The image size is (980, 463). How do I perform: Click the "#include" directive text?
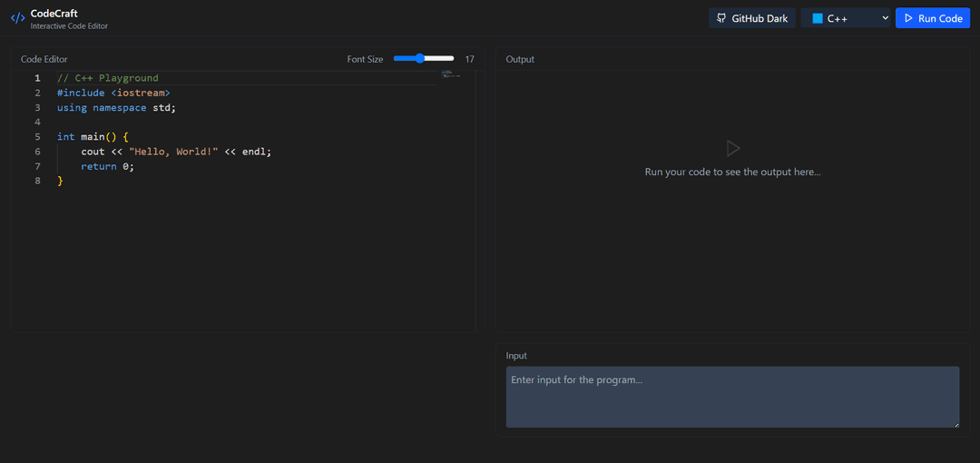[81, 94]
